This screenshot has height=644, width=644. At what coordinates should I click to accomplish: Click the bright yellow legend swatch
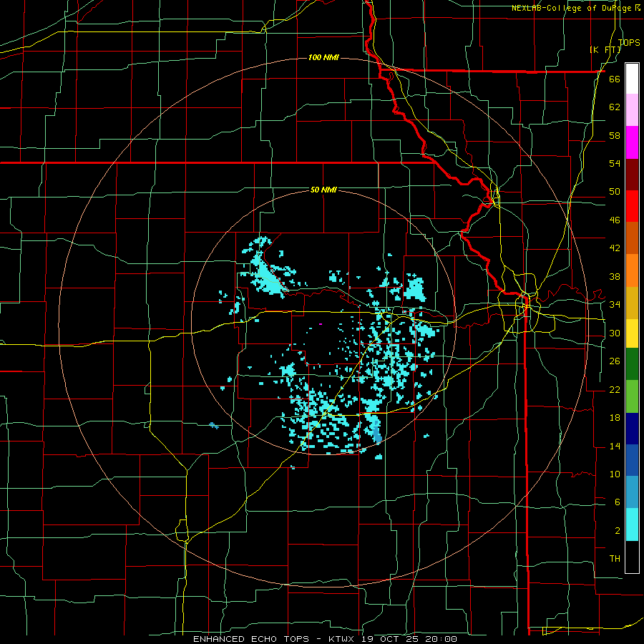pos(632,333)
